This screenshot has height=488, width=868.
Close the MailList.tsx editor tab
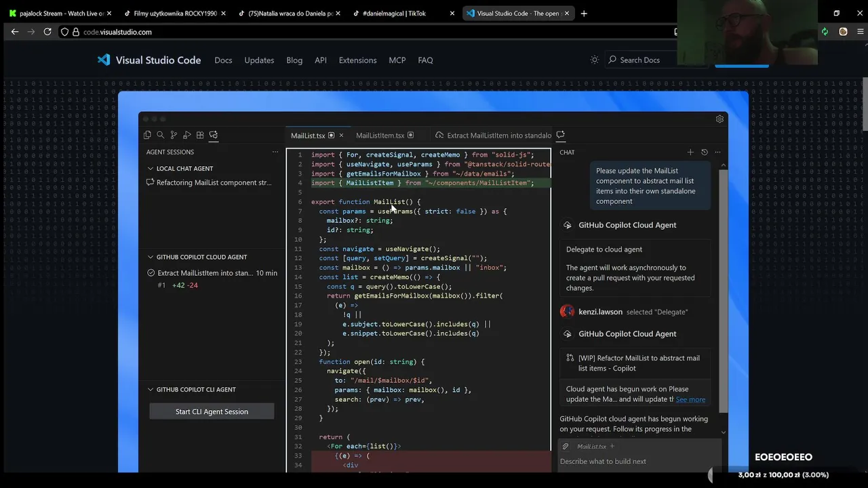[341, 136]
